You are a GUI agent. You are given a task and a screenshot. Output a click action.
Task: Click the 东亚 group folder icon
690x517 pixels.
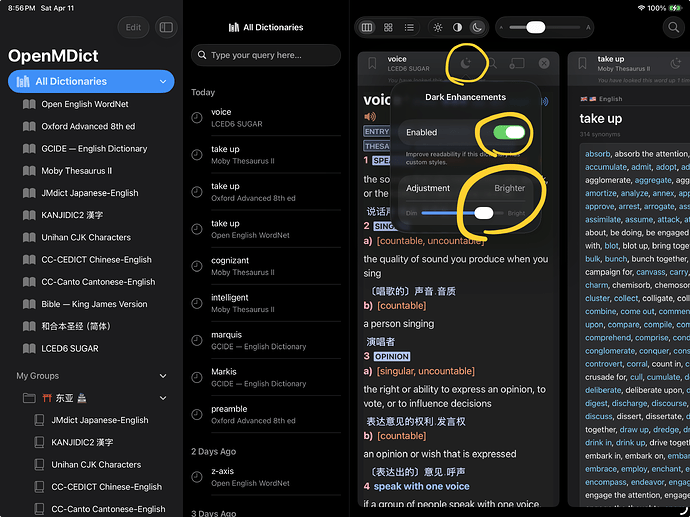tap(29, 398)
